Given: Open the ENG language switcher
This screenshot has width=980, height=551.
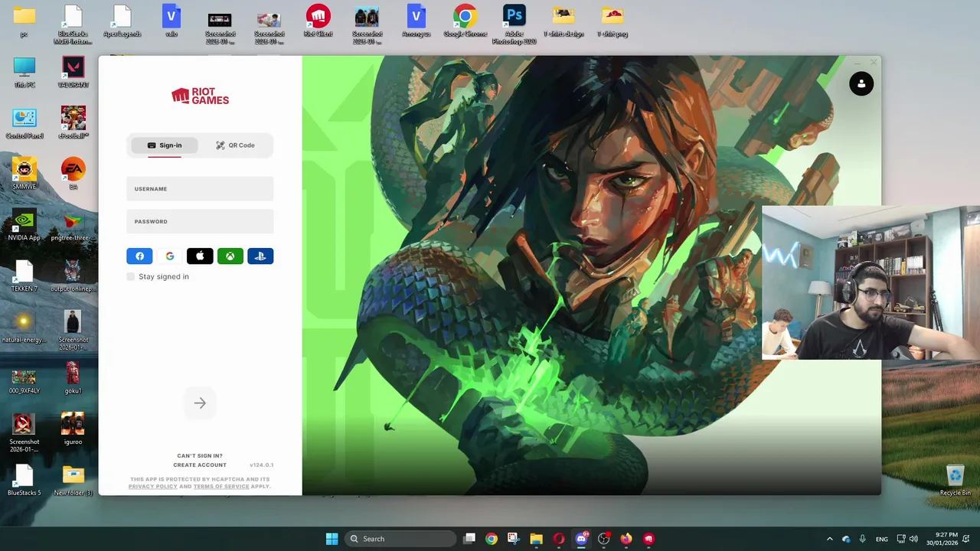Looking at the screenshot, I should coord(882,539).
